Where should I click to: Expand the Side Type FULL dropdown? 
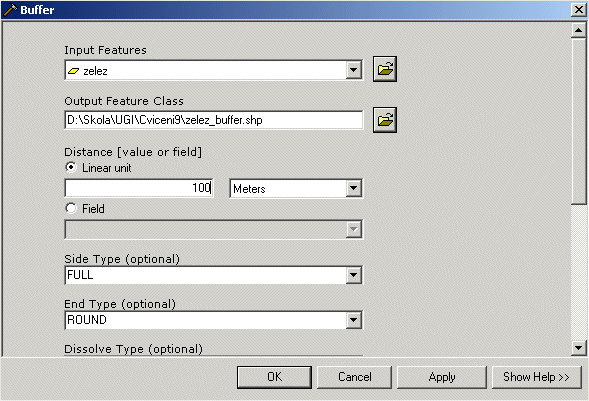pos(353,275)
